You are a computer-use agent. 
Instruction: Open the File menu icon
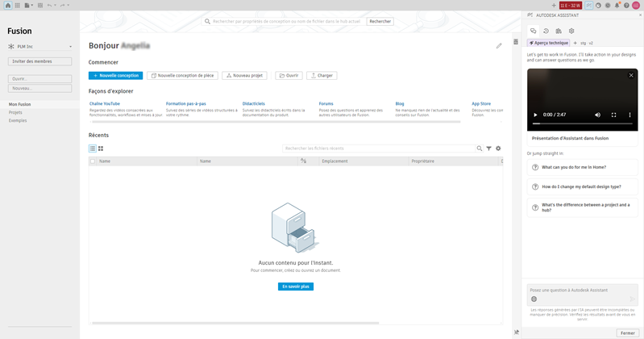tap(27, 6)
